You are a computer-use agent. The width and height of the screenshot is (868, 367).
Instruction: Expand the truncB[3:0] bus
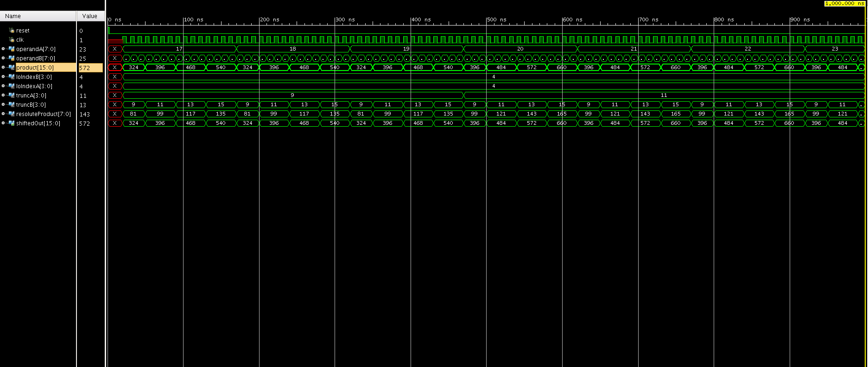point(3,104)
